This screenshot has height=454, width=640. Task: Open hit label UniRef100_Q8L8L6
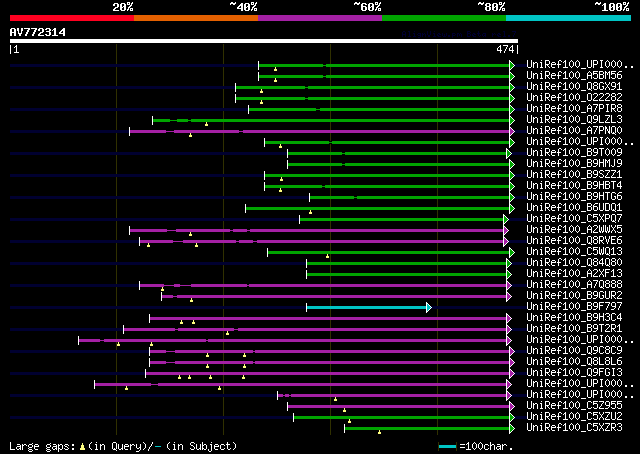pyautogui.click(x=574, y=362)
